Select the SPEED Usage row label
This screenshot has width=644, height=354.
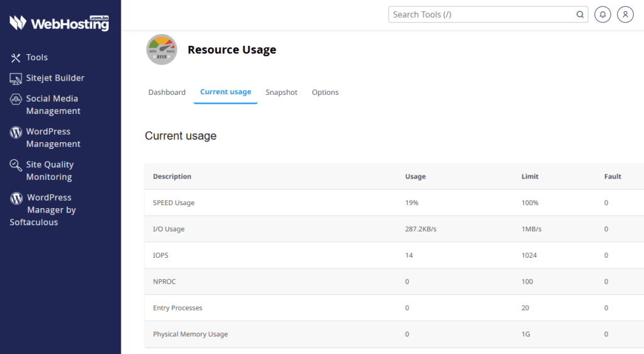click(174, 203)
